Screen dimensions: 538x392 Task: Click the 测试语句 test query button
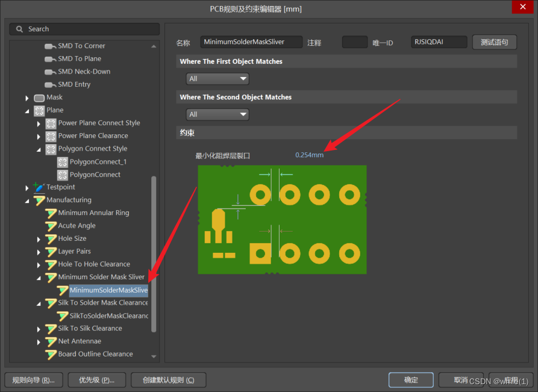point(494,42)
